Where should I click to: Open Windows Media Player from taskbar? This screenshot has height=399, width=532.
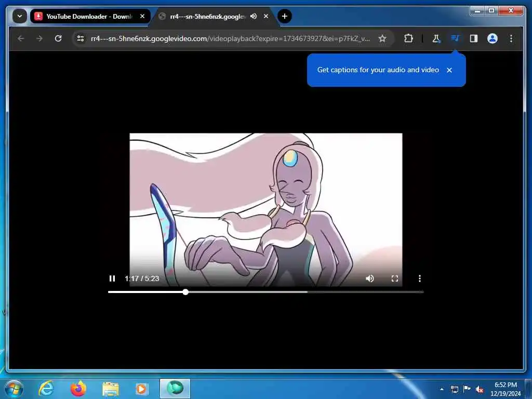(142, 389)
